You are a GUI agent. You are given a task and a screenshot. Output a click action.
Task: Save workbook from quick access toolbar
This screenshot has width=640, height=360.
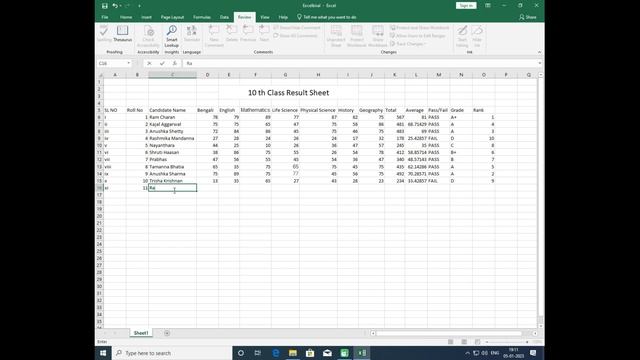105,6
